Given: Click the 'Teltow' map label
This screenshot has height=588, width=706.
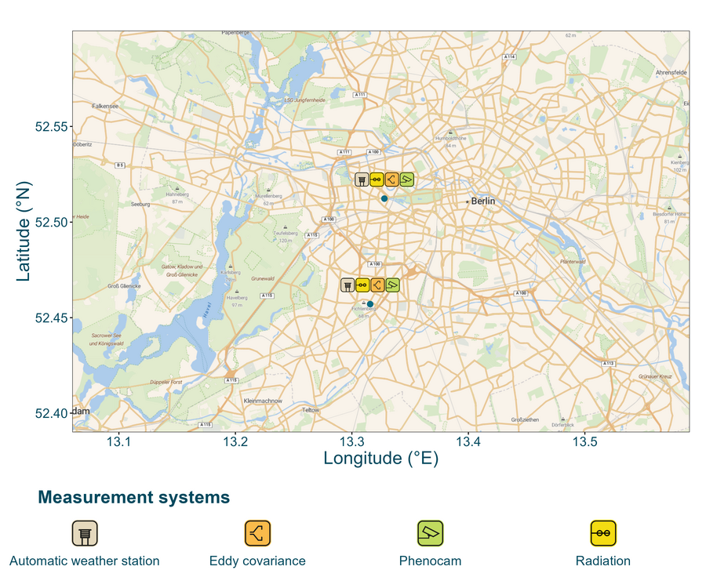Looking at the screenshot, I should [311, 410].
